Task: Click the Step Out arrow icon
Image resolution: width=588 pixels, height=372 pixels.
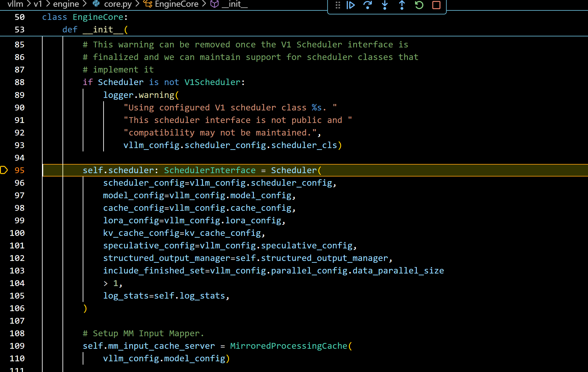Action: [x=402, y=5]
